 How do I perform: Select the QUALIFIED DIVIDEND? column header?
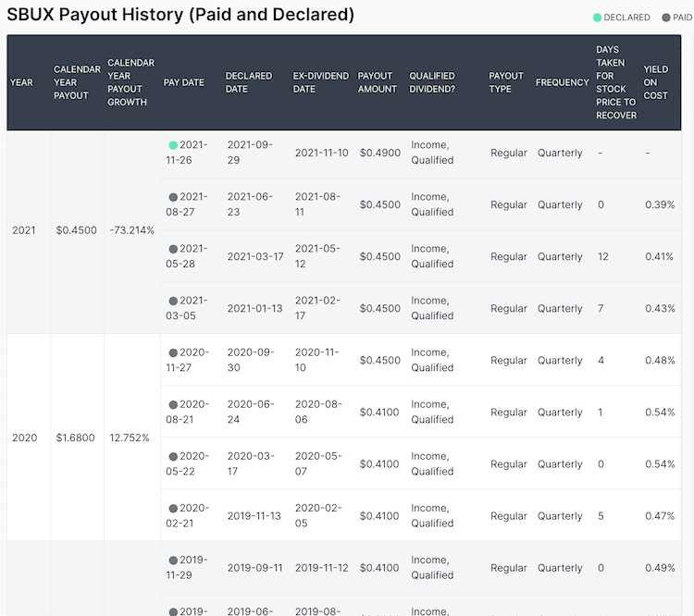click(432, 82)
